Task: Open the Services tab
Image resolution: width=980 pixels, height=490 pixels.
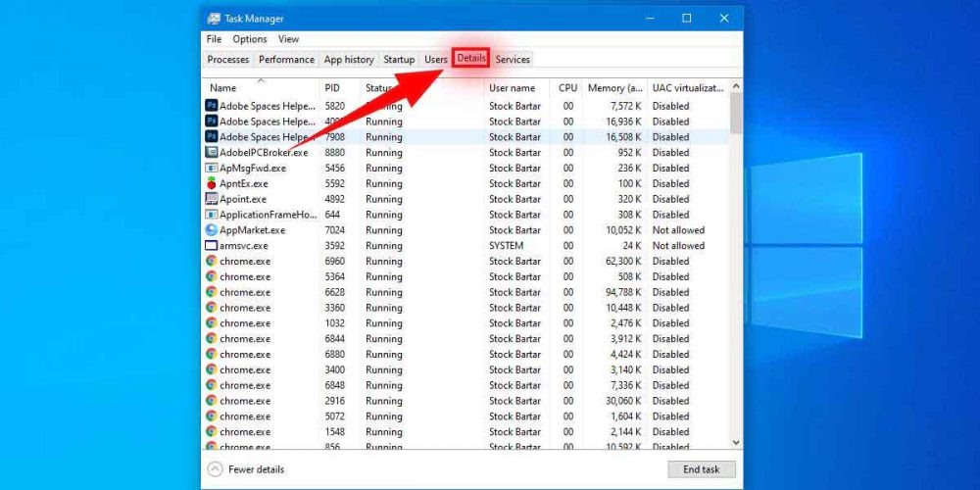Action: click(x=513, y=60)
